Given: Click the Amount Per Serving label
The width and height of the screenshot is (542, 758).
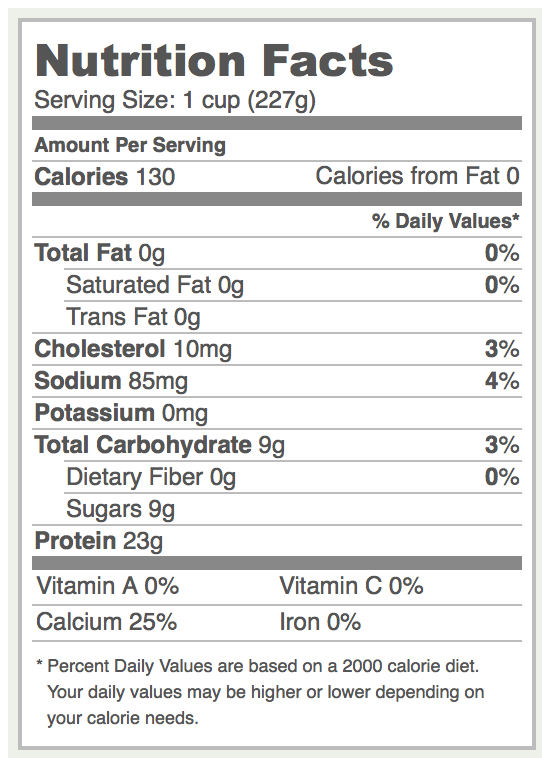Looking at the screenshot, I should coord(130,145).
